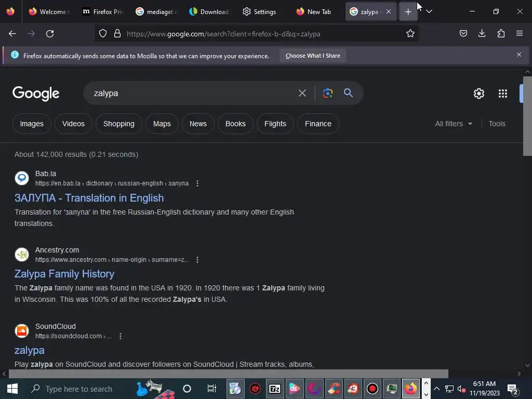
Task: Show hidden system tray icons
Action: tap(436, 389)
